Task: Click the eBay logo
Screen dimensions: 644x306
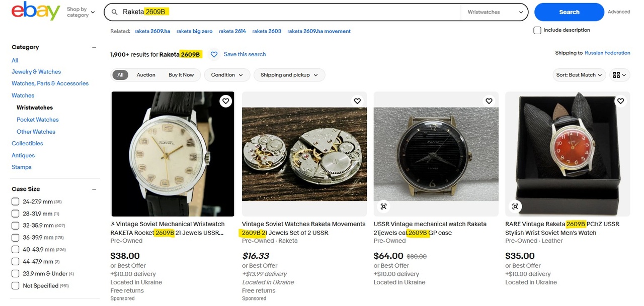Action: pyautogui.click(x=36, y=11)
